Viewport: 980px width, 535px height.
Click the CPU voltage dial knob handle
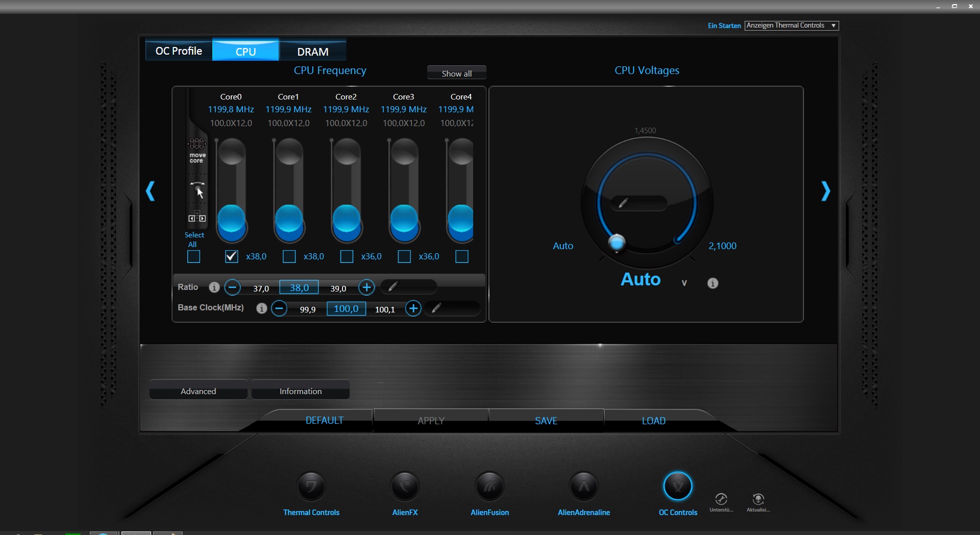617,242
